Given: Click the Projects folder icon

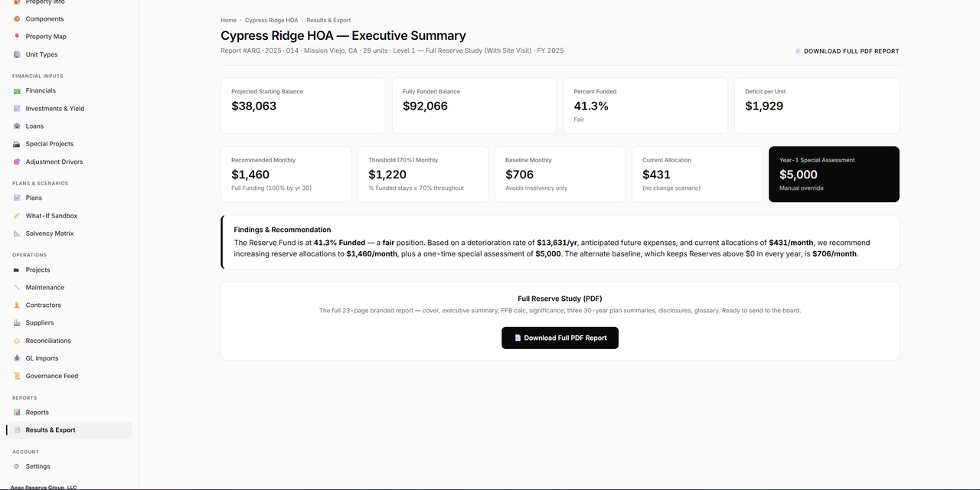Looking at the screenshot, I should pos(17,269).
